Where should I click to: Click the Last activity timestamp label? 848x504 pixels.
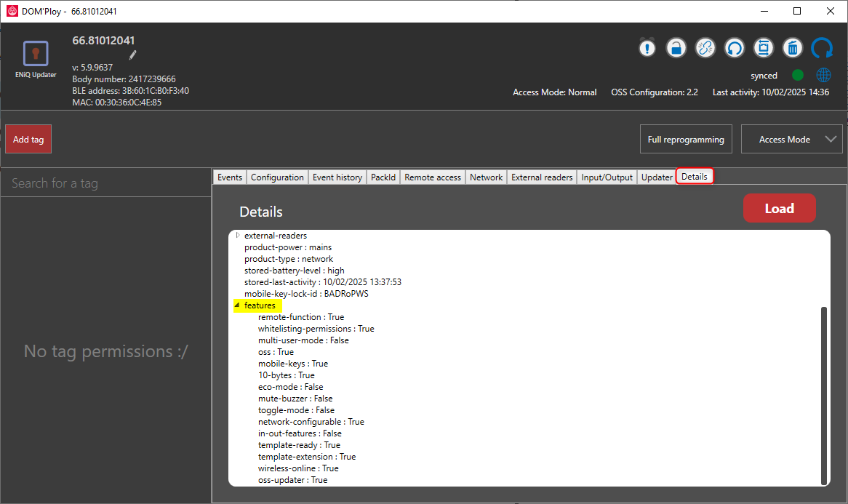pyautogui.click(x=771, y=92)
